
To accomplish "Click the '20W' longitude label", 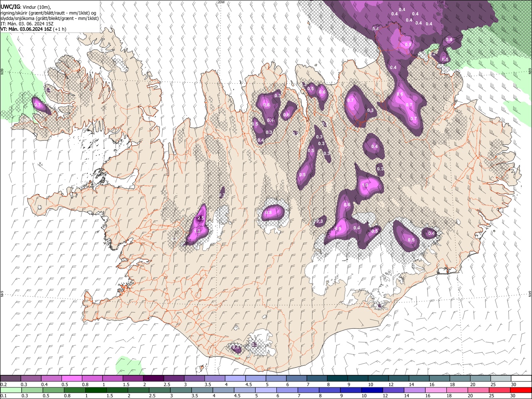I will (221, 2).
